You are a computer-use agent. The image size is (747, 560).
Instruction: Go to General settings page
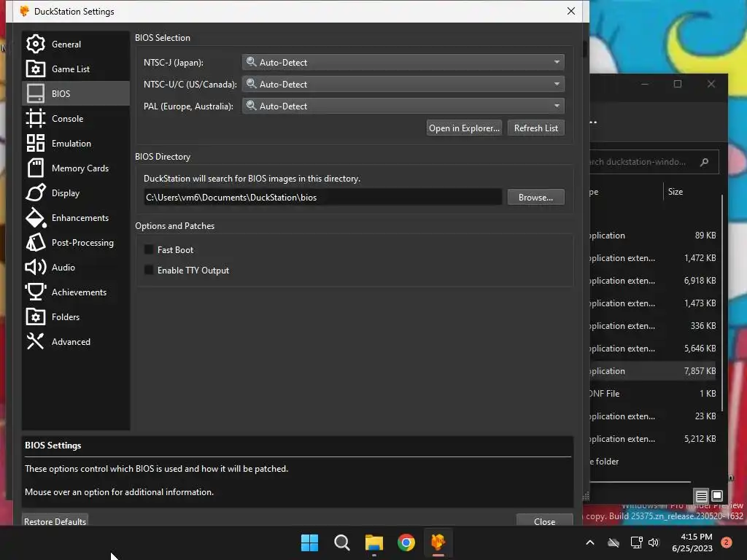76,44
